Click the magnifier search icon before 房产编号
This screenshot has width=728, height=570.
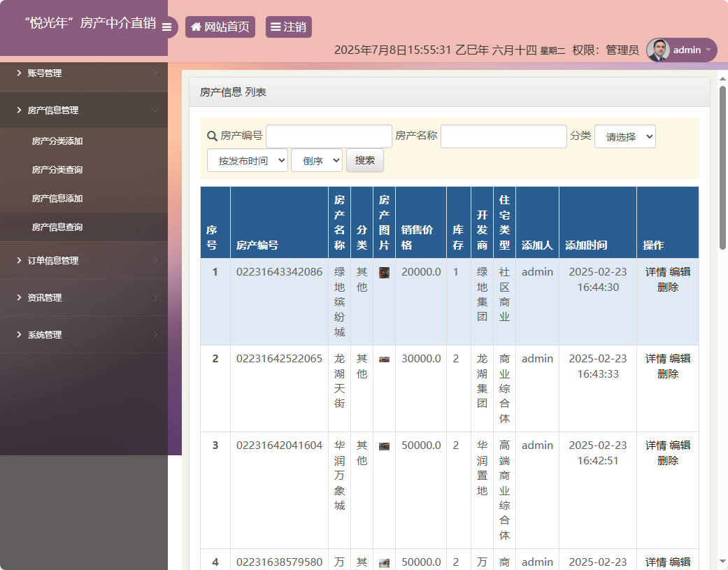210,136
